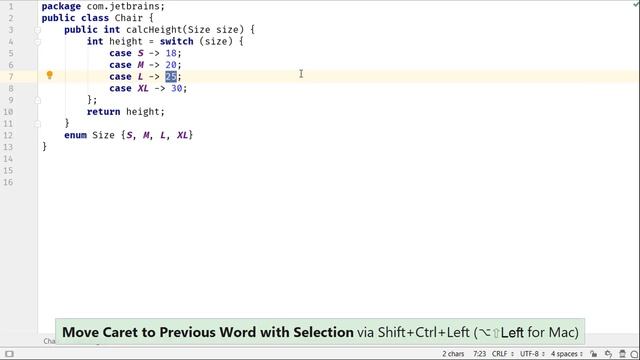Click line number 12 in the gutter
The height and width of the screenshot is (360, 640).
tap(8, 136)
